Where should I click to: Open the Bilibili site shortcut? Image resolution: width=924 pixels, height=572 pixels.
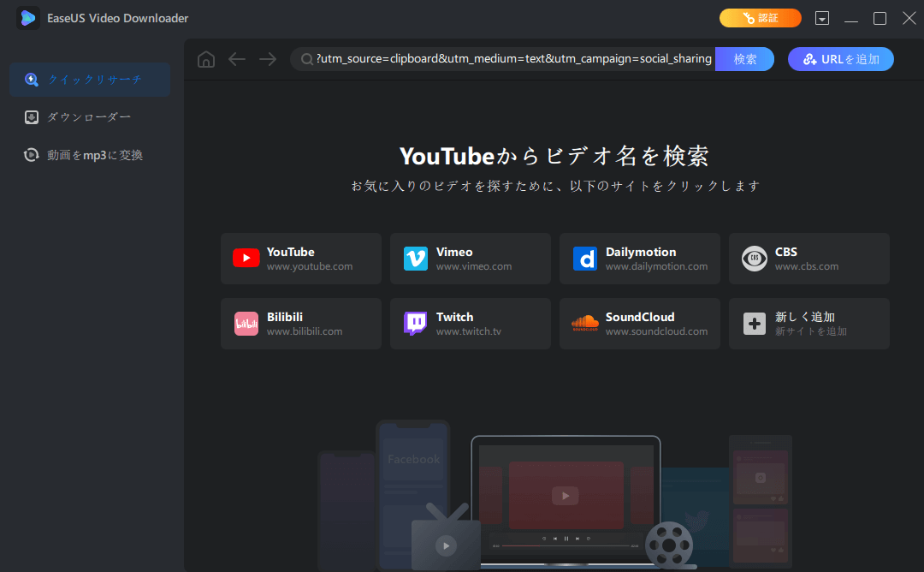(x=300, y=323)
